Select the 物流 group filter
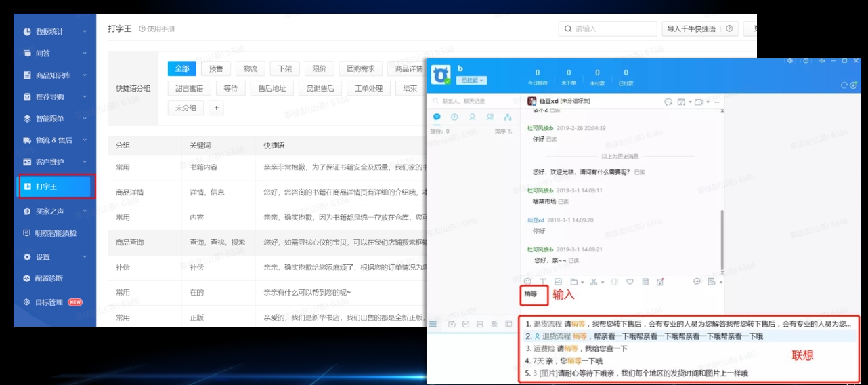The image size is (868, 385). [251, 68]
